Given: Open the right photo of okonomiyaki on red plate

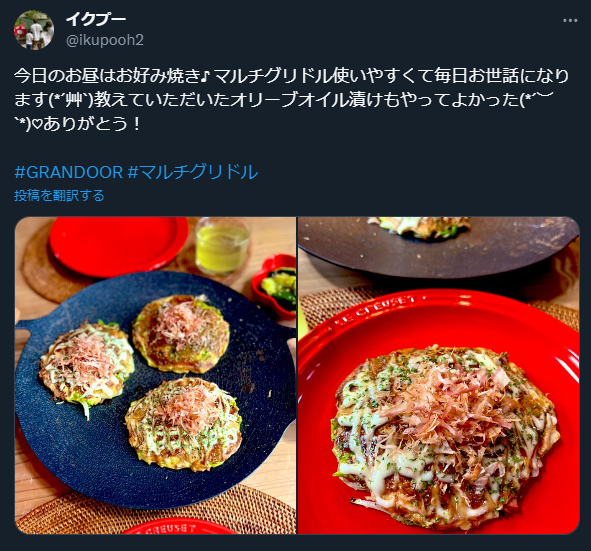Looking at the screenshot, I should (438, 375).
